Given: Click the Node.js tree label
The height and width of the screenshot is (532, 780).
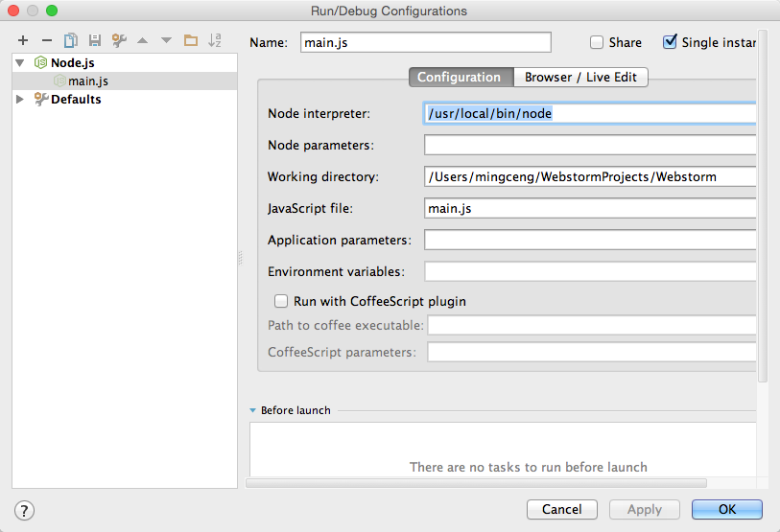Looking at the screenshot, I should pos(73,62).
